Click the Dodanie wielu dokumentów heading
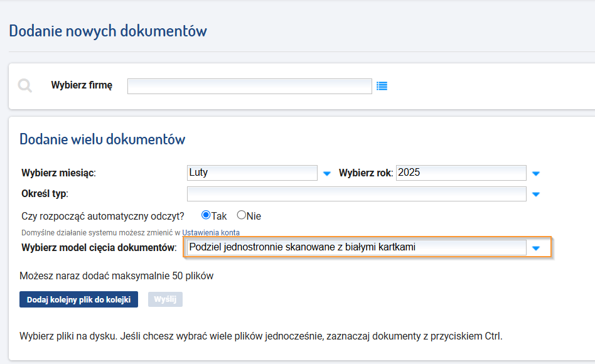This screenshot has width=595, height=364. point(102,139)
